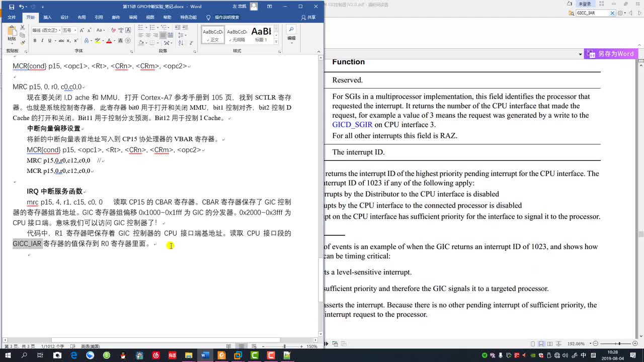Screen dimensions: 644x362
Task: Toggle Underline formatting
Action: click(50, 41)
